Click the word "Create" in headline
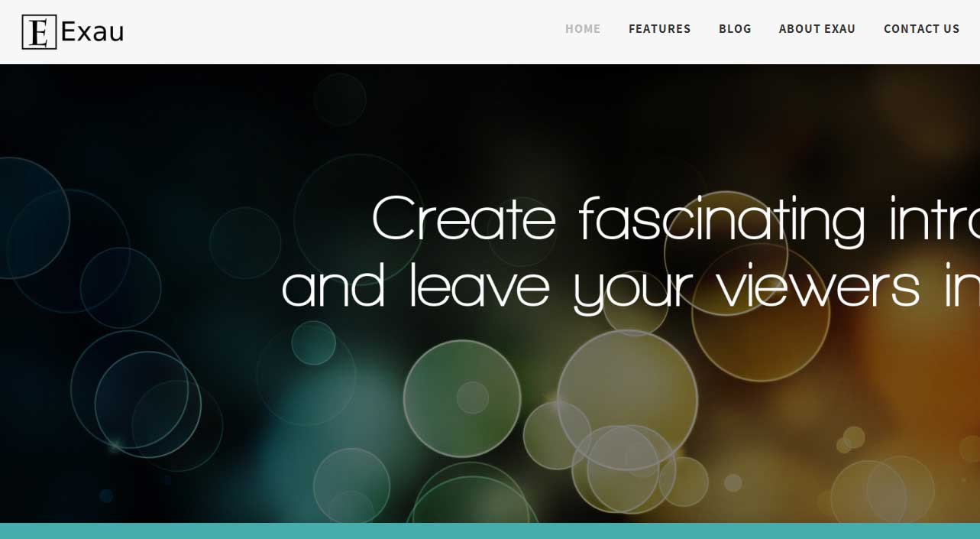Image resolution: width=980 pixels, height=539 pixels. click(464, 219)
